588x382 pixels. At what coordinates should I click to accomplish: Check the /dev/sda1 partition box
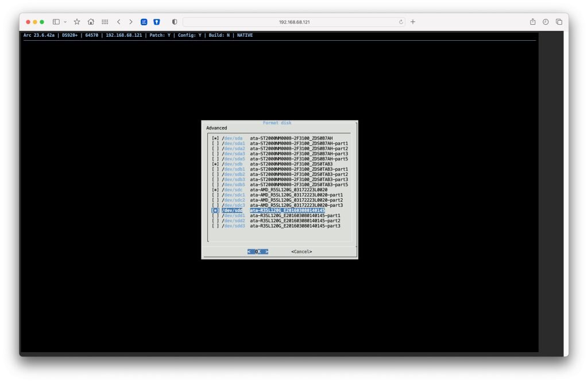coord(215,144)
